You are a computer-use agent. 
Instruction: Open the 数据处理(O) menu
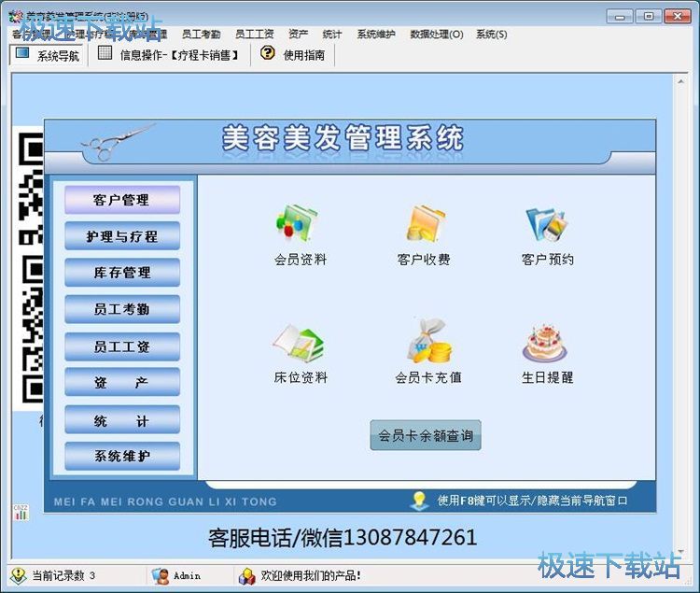tap(437, 34)
